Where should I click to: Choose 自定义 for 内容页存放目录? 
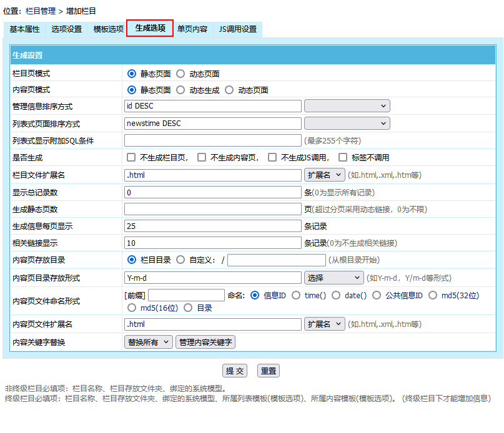click(180, 260)
